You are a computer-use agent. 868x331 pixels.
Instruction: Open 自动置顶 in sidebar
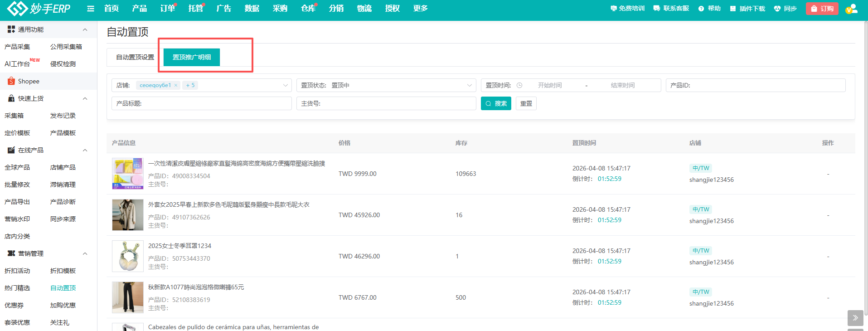[63, 288]
